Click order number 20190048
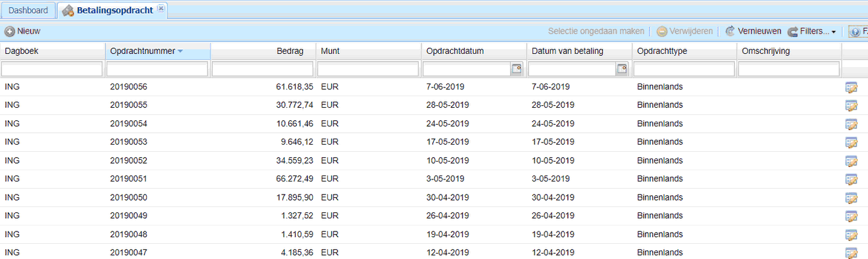Viewport: 868px width, 259px height. [x=128, y=234]
